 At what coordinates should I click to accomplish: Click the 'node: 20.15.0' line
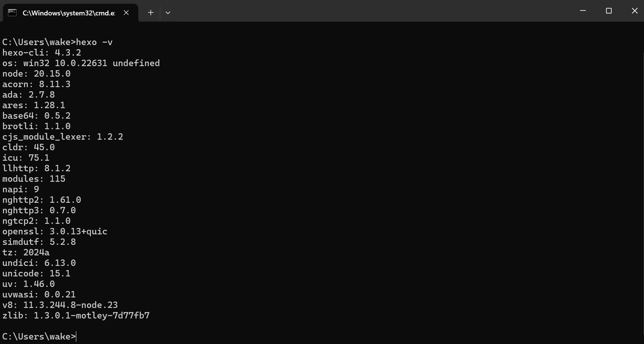tap(36, 74)
